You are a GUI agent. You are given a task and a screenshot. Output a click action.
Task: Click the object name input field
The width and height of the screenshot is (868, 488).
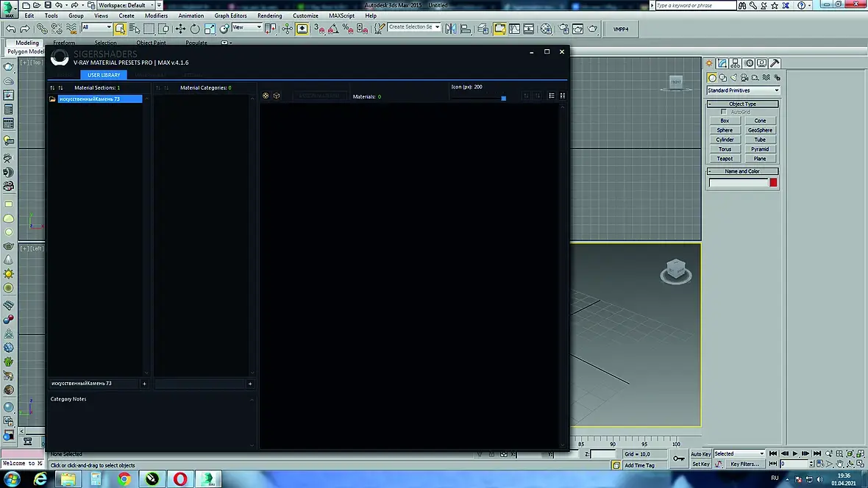pos(739,182)
